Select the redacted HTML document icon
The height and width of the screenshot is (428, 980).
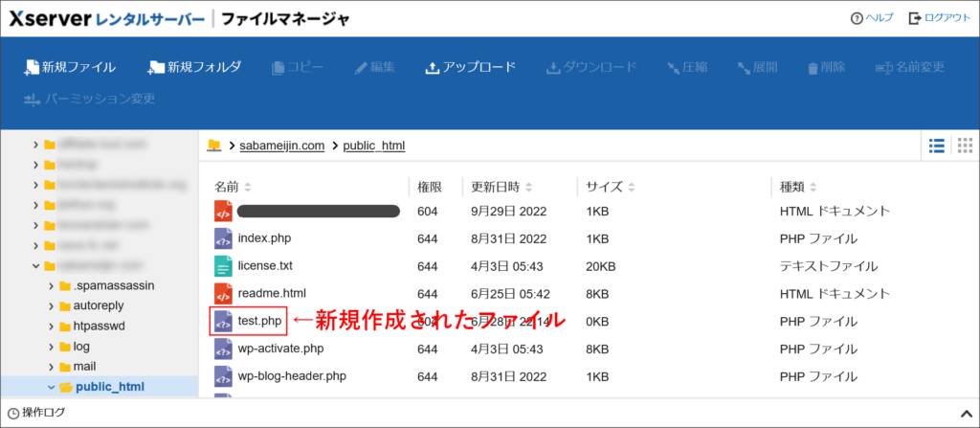coord(223,211)
